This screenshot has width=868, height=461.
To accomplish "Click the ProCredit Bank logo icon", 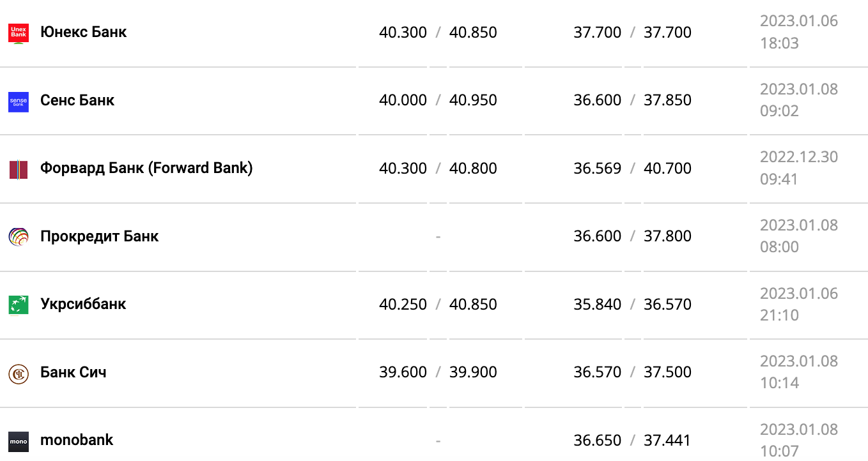I will (19, 238).
